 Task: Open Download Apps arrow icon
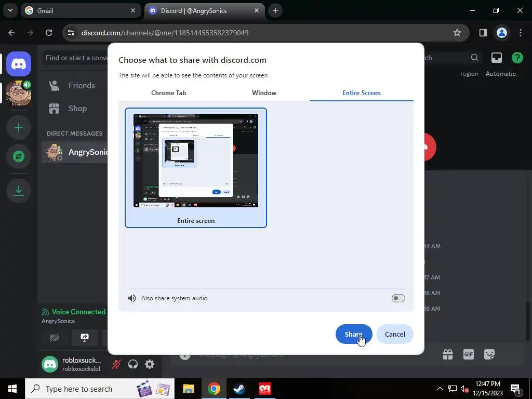(x=19, y=191)
